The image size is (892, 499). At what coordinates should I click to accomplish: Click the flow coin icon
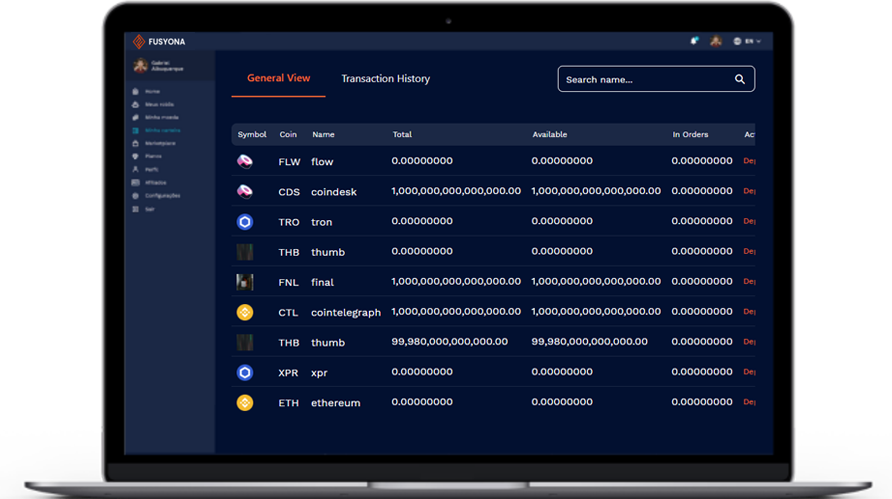245,162
